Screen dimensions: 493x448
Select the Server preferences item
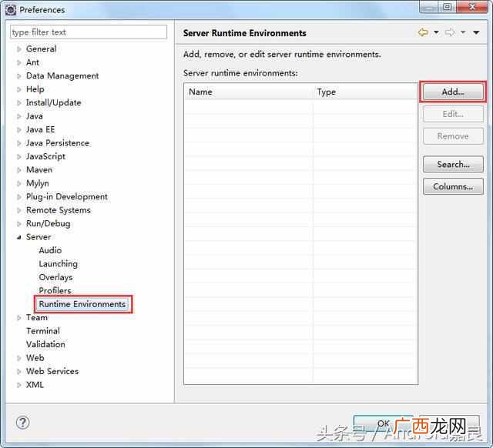tap(39, 237)
